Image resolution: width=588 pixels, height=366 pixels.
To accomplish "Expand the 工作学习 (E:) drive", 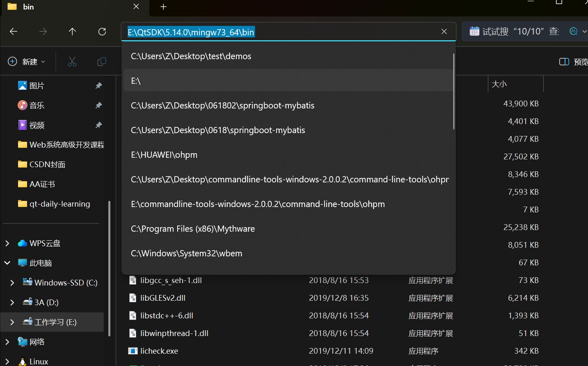I will [x=12, y=322].
